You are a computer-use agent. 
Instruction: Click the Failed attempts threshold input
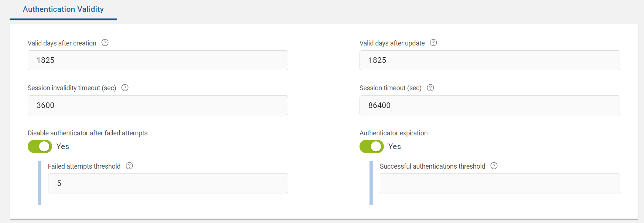point(168,183)
